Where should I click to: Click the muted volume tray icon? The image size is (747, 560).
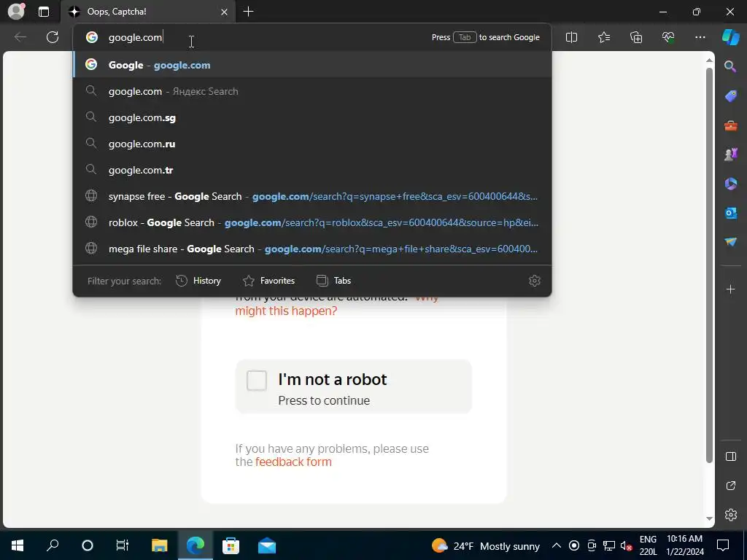[x=627, y=545]
